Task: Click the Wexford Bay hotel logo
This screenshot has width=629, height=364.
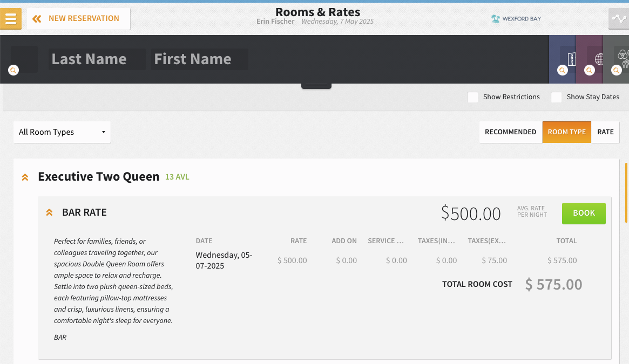Action: [x=516, y=18]
